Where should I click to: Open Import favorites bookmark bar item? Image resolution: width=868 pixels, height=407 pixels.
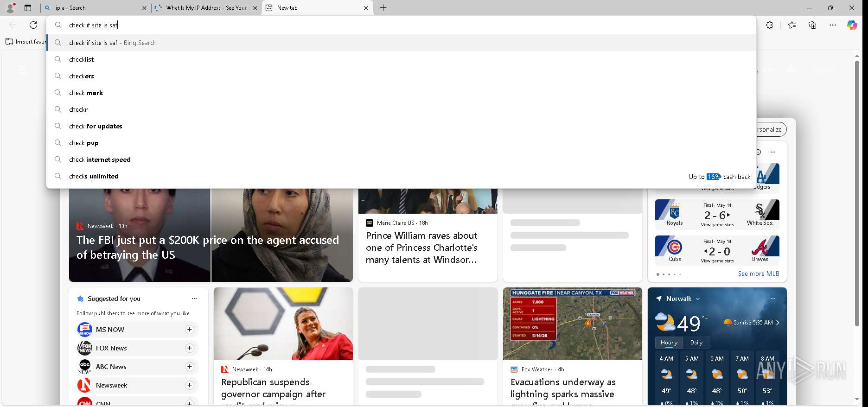point(26,42)
